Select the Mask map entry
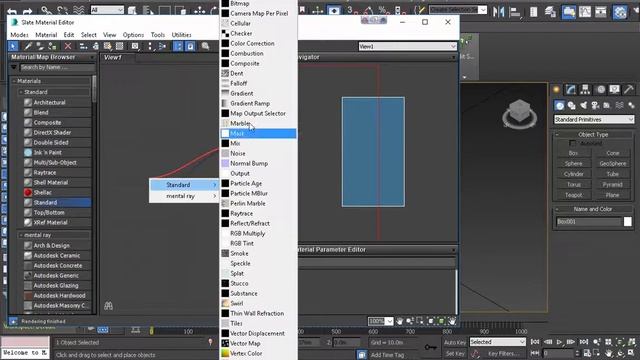Viewport: 640px width, 360px height. pyautogui.click(x=258, y=133)
